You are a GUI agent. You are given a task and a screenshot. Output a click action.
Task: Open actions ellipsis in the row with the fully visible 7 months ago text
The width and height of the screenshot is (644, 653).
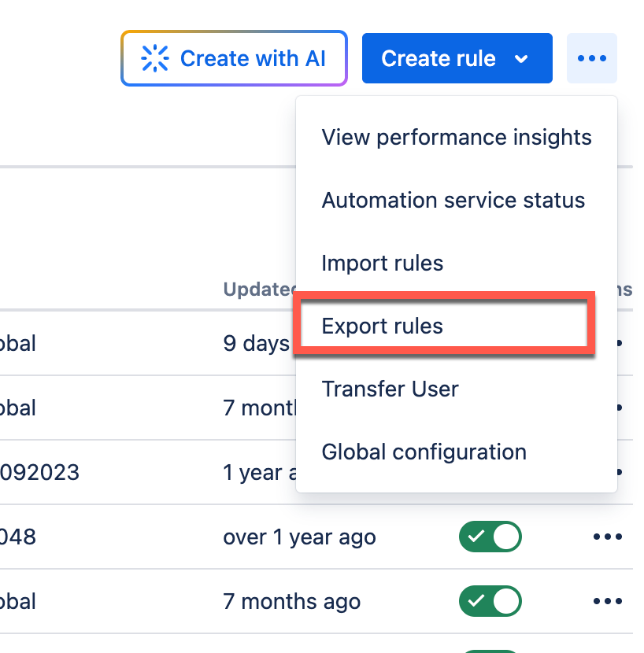pos(608,601)
